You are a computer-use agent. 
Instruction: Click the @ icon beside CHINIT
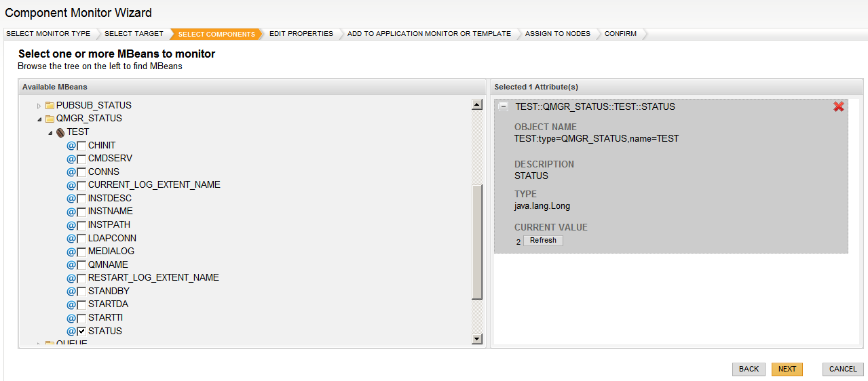point(71,146)
